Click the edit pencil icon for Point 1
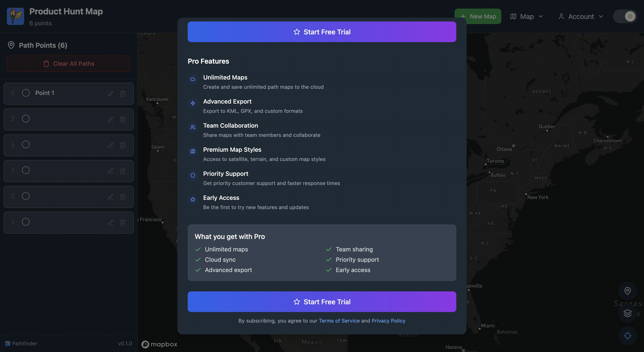 (x=110, y=94)
